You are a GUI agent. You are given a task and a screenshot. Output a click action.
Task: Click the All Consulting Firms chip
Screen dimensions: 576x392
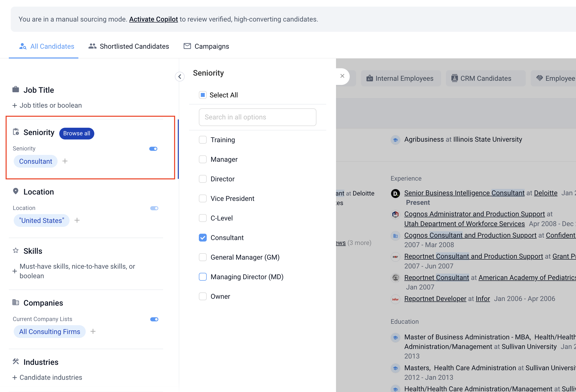pyautogui.click(x=49, y=332)
